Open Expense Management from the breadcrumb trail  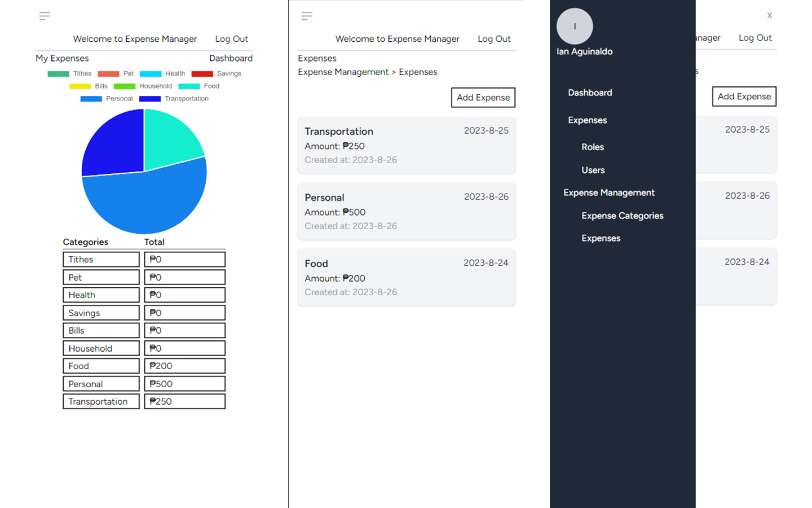[343, 72]
